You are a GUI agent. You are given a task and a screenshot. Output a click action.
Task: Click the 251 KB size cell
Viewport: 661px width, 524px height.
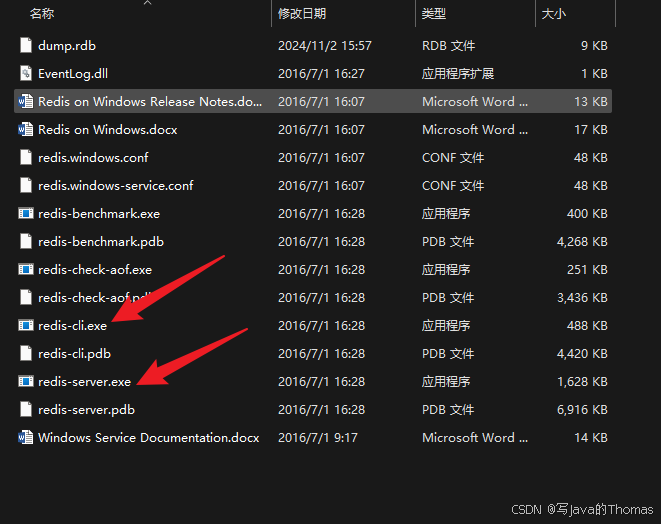point(587,270)
